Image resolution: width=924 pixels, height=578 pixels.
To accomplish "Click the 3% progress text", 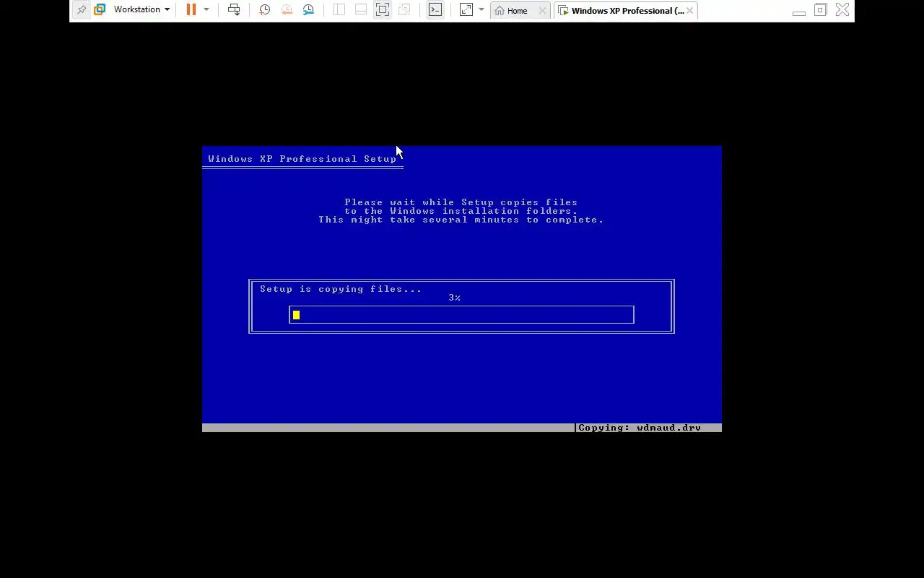I will pyautogui.click(x=454, y=298).
